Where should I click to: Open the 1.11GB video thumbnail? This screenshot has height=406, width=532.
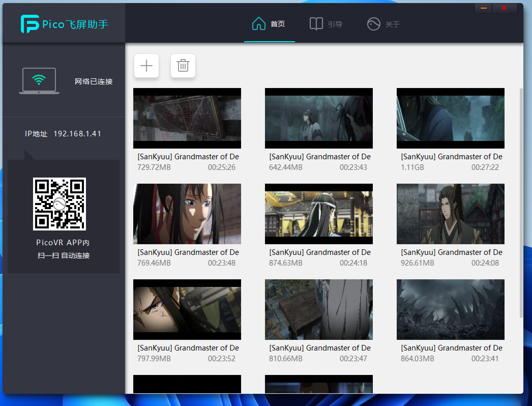(450, 118)
